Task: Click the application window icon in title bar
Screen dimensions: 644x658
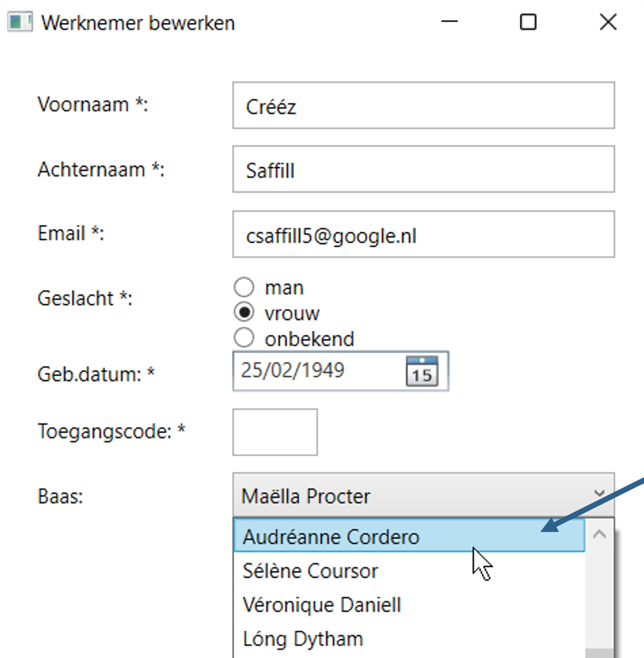Action: 20,22
